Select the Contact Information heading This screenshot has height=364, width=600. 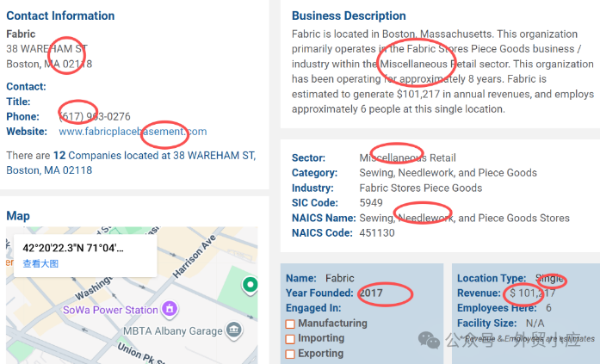(x=60, y=15)
